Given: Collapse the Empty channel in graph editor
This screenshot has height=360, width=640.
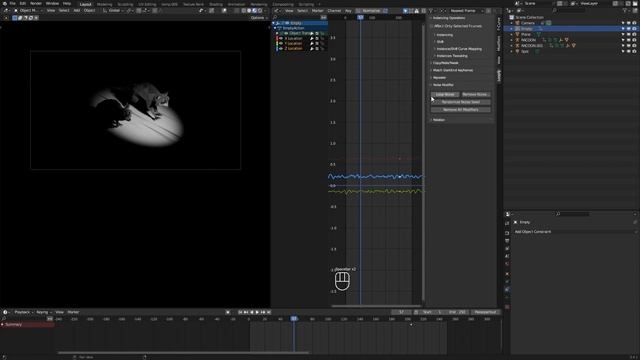Looking at the screenshot, I should point(274,23).
